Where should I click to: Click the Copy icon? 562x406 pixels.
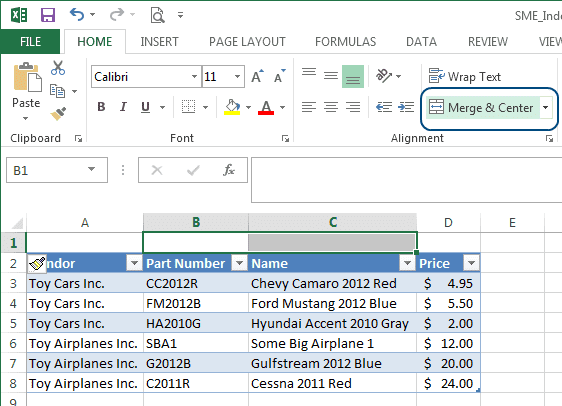(58, 91)
